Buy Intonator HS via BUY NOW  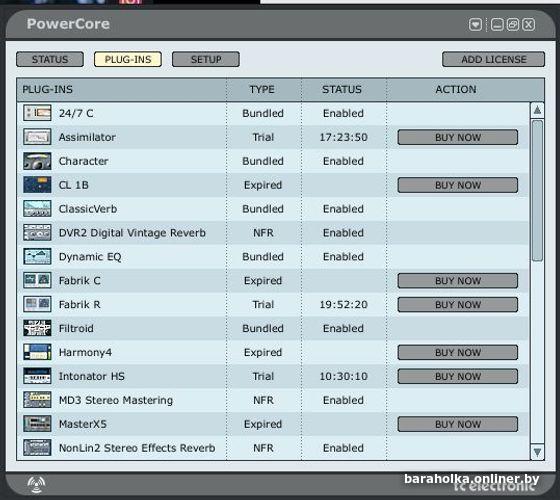[x=458, y=376]
